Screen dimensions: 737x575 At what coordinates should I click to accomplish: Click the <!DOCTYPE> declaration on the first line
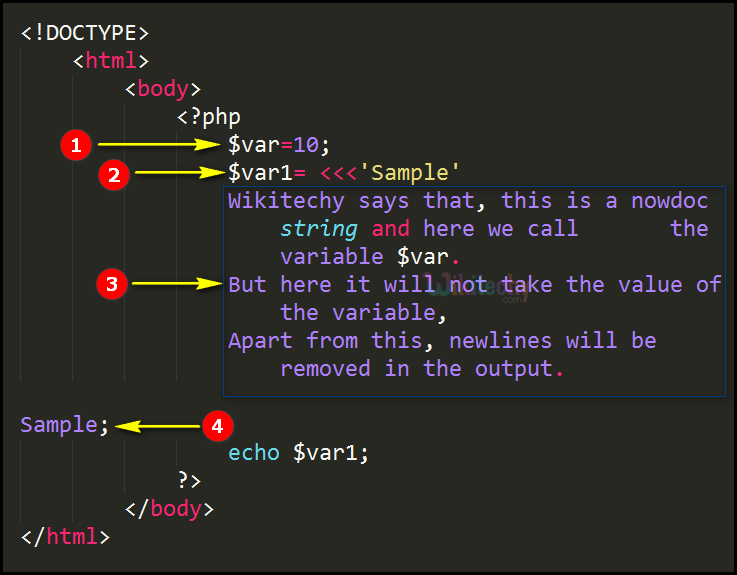(85, 33)
